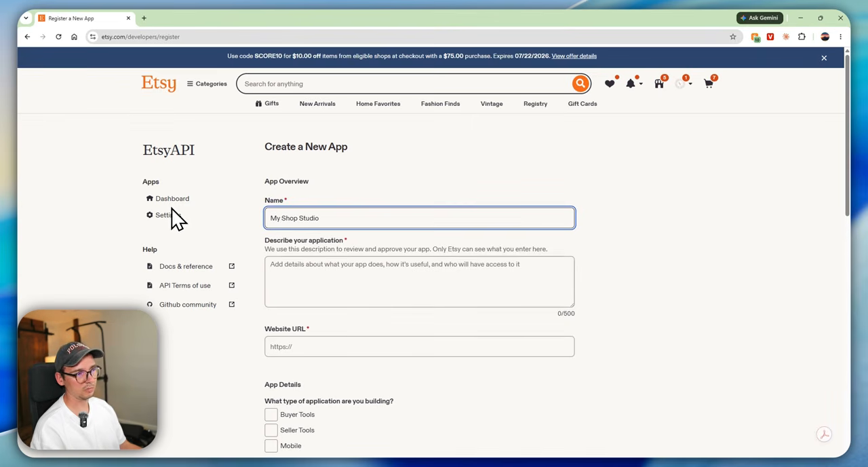
Task: Click Ask Gemini button
Action: click(x=759, y=18)
